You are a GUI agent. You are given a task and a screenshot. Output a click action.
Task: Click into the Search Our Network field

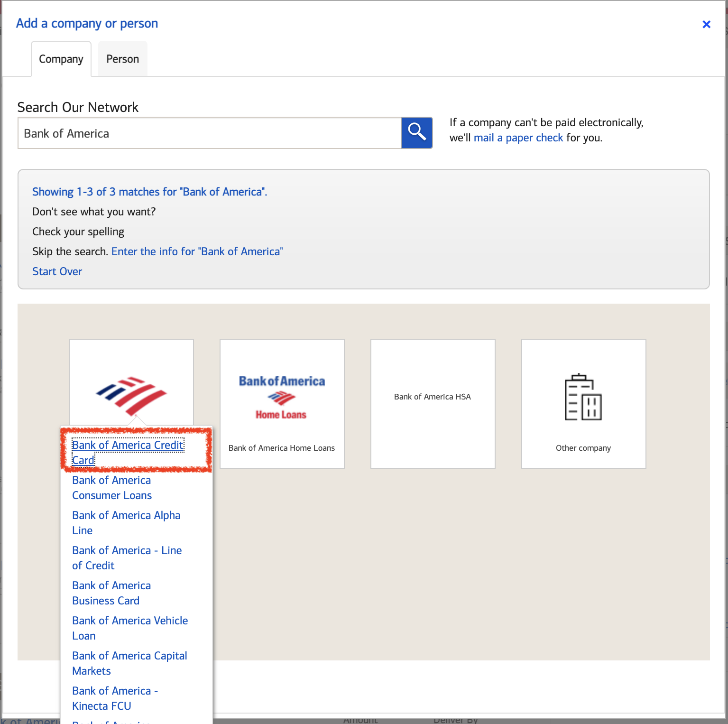[x=209, y=133]
